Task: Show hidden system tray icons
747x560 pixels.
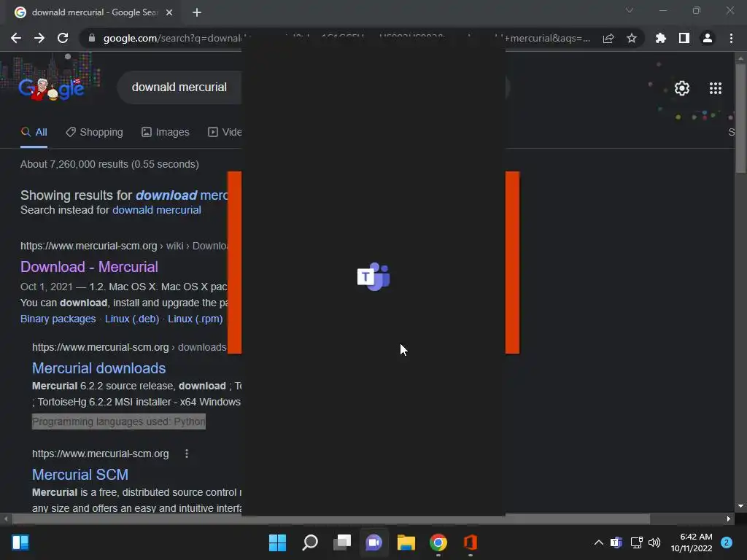Action: click(x=599, y=542)
